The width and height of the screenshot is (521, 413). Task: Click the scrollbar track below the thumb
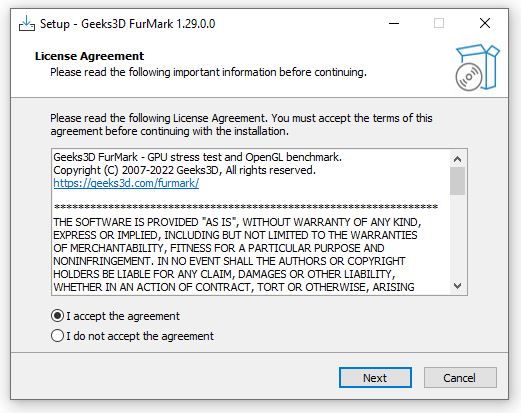(x=458, y=236)
